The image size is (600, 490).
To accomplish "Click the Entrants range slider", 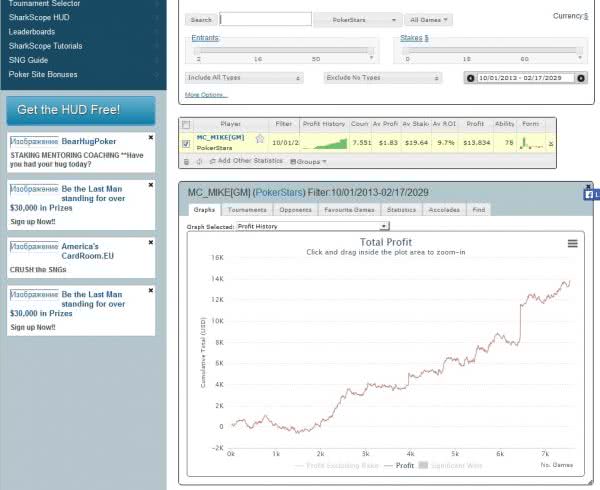I will [x=281, y=50].
